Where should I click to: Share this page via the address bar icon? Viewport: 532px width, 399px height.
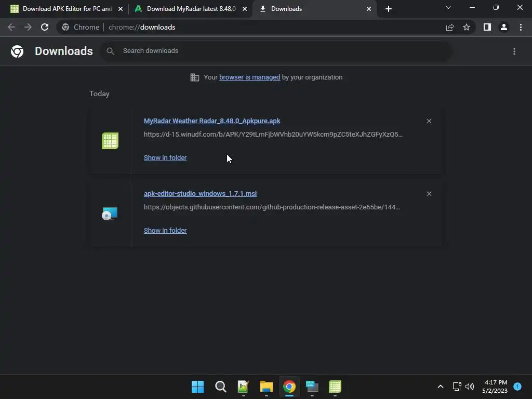click(450, 27)
